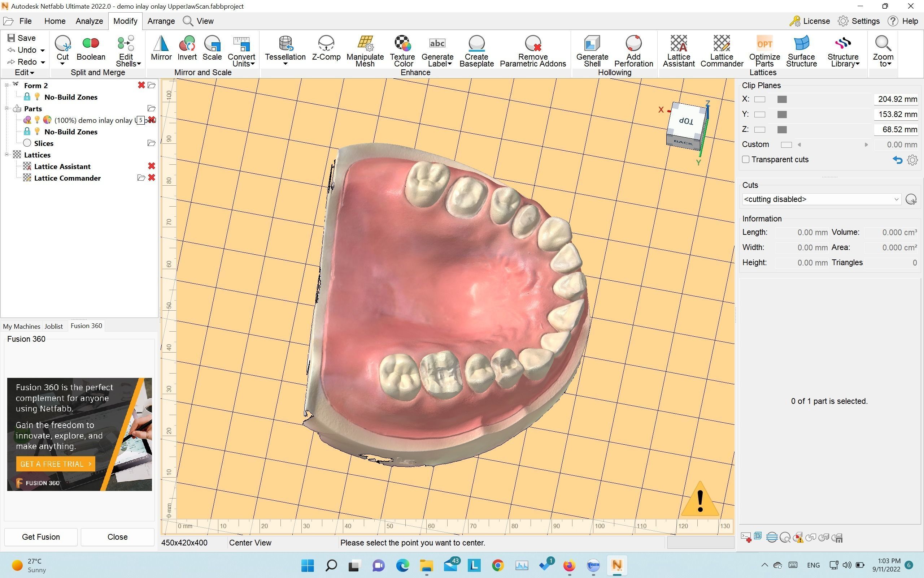The width and height of the screenshot is (924, 578).
Task: Collapse the Lattices tree node
Action: tap(6, 155)
